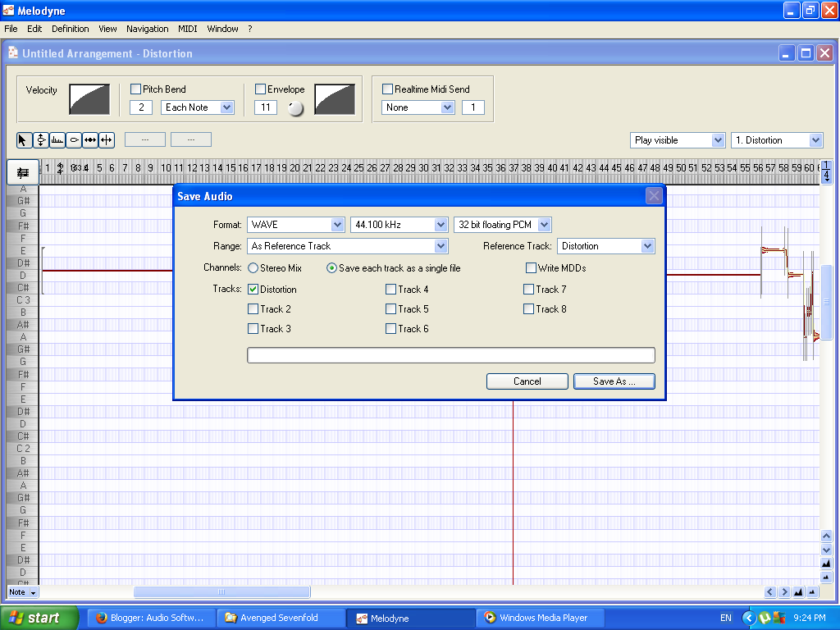
Task: Click the AVG antivirus tray icon
Action: [x=778, y=618]
